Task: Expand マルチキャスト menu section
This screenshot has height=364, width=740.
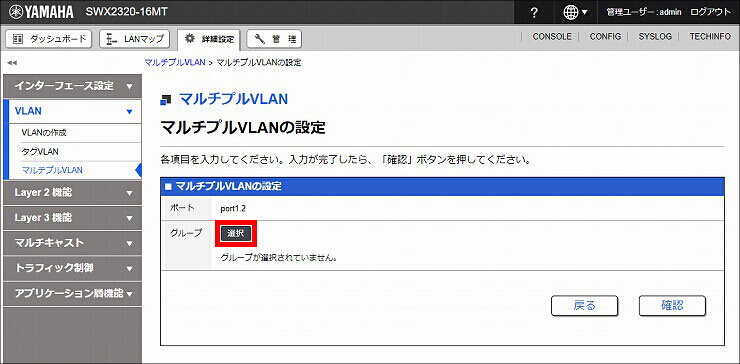Action: point(72,243)
